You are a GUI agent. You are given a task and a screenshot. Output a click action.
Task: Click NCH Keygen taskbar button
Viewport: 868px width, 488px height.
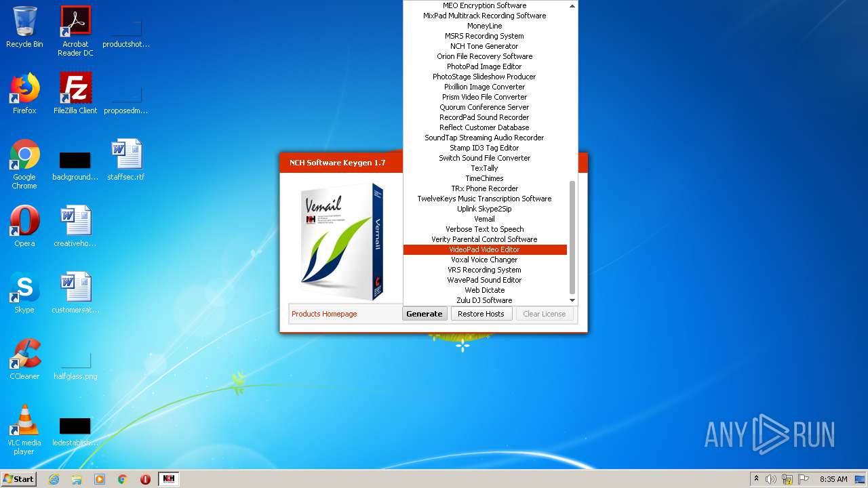(169, 479)
